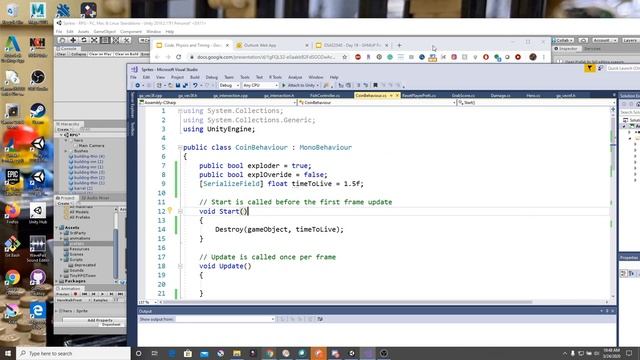640x360 pixels.
Task: Toggle Collapse in the Unity Console
Action: point(78,54)
